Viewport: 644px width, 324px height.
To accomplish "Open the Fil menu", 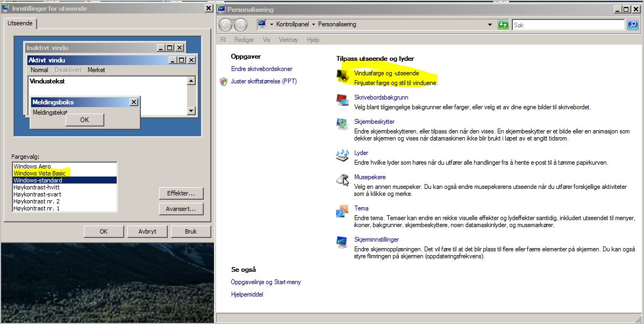I will tap(223, 40).
